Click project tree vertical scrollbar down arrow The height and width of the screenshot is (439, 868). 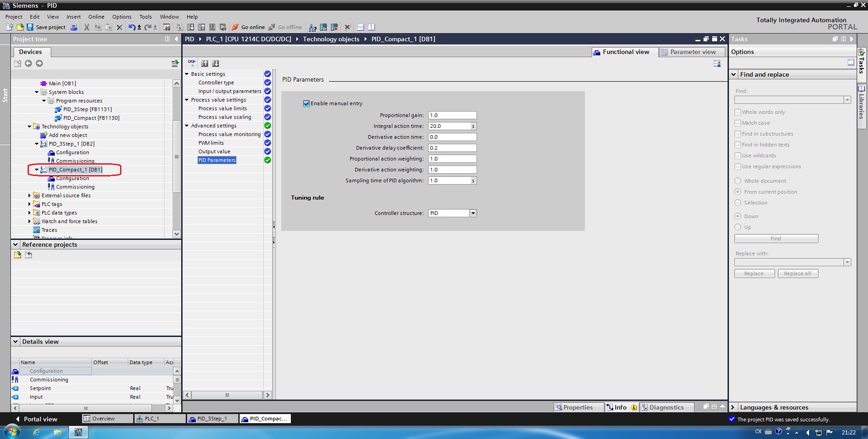177,234
